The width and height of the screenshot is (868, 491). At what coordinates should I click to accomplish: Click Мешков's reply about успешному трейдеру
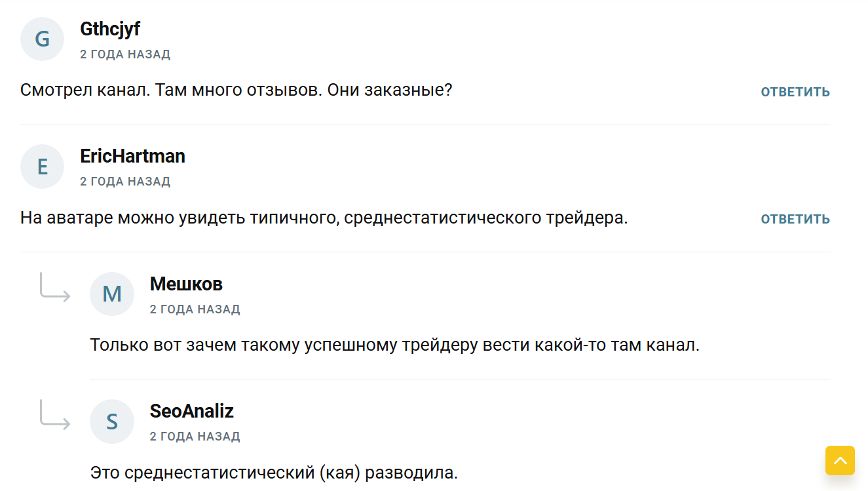pyautogui.click(x=394, y=345)
